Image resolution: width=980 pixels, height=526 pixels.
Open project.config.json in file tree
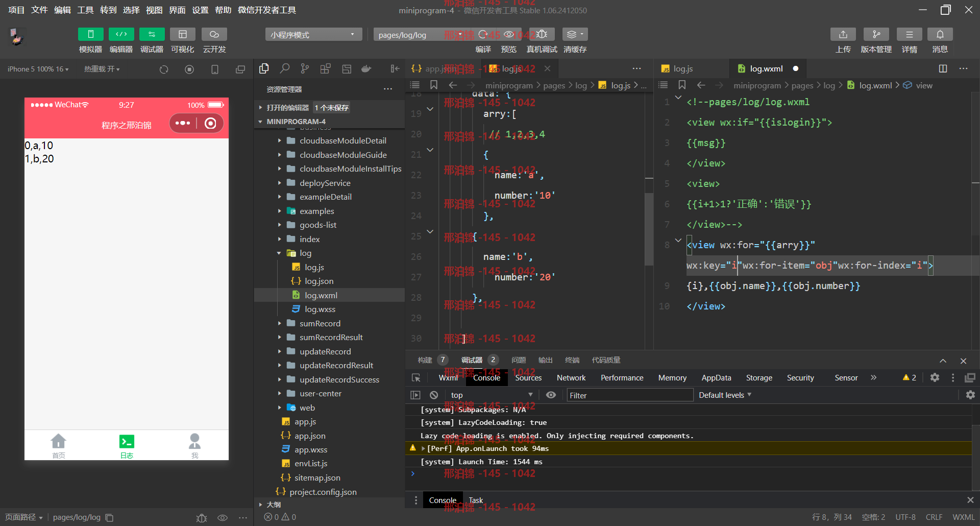point(329,492)
